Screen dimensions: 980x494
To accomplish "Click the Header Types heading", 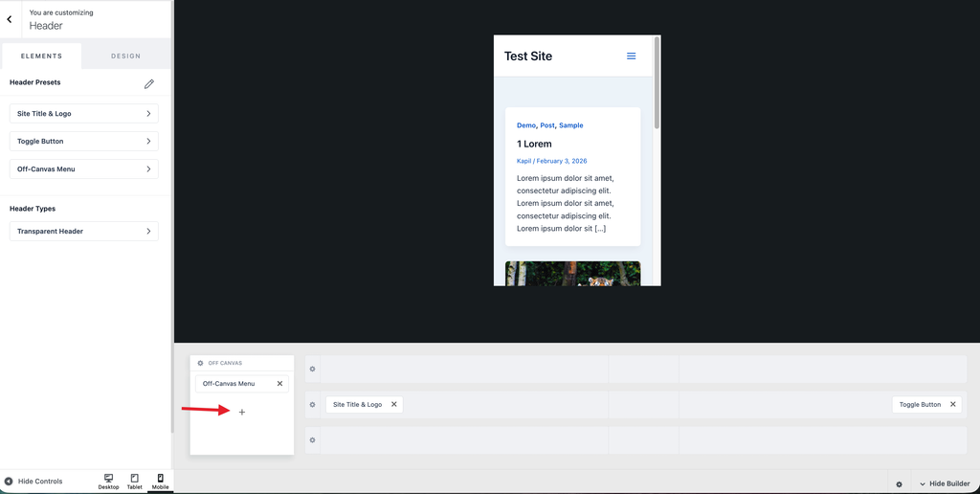I will pos(33,209).
